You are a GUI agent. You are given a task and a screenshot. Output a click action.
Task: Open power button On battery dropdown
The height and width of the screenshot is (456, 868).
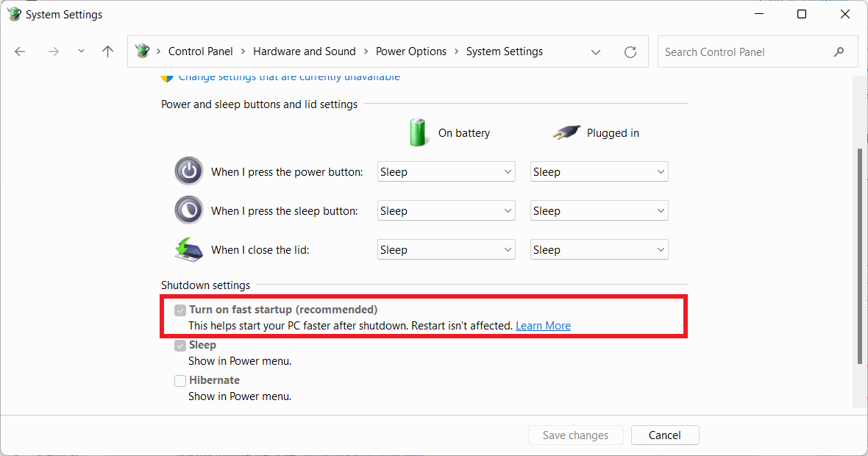click(446, 172)
